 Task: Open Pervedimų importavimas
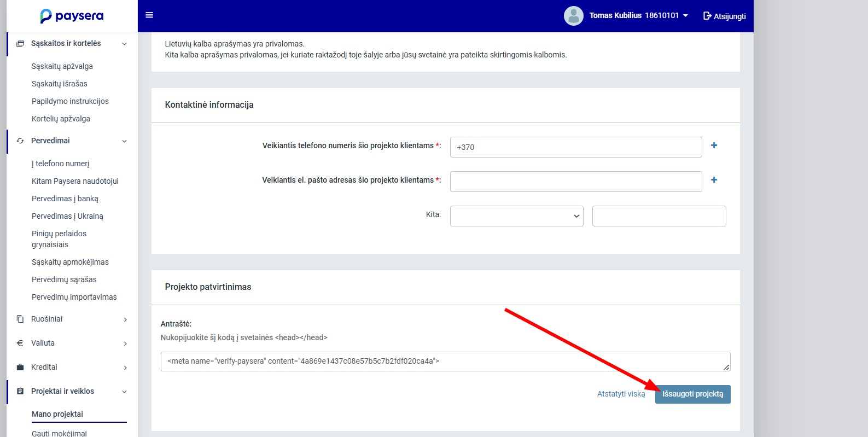74,297
